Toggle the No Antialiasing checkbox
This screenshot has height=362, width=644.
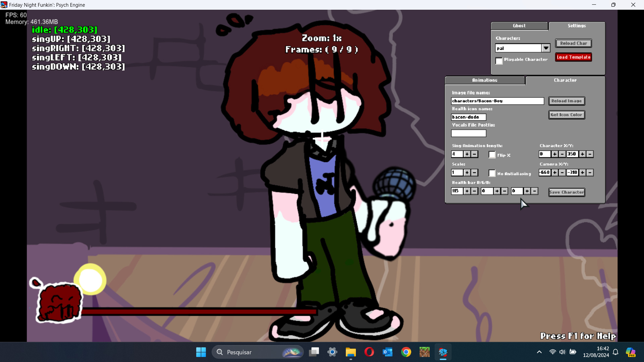pyautogui.click(x=492, y=173)
